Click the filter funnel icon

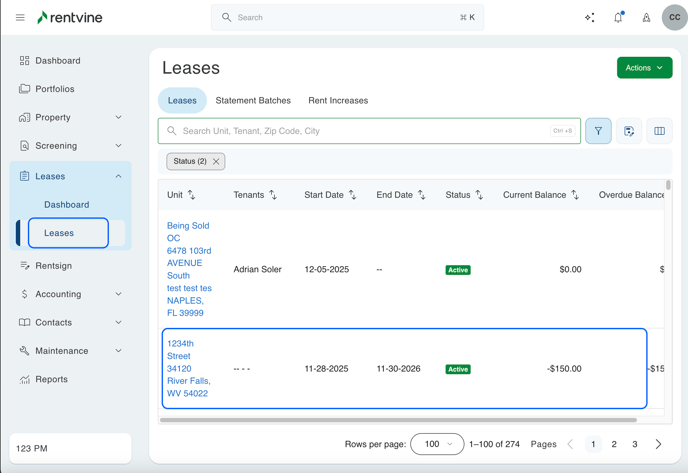[598, 131]
